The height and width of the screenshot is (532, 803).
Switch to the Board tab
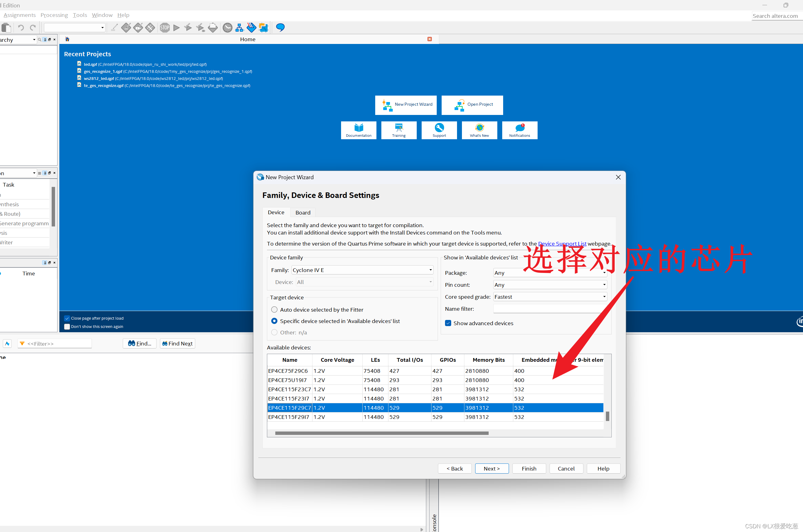pos(303,212)
